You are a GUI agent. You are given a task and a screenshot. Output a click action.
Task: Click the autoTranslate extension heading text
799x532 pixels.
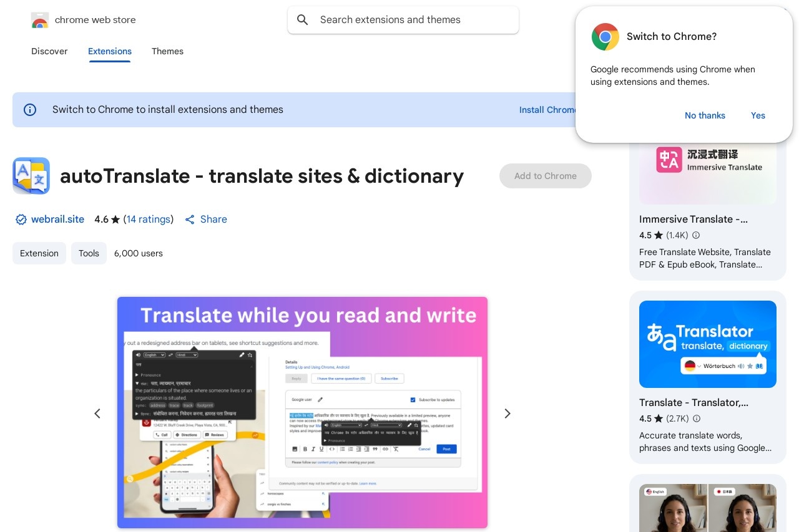[x=262, y=177]
